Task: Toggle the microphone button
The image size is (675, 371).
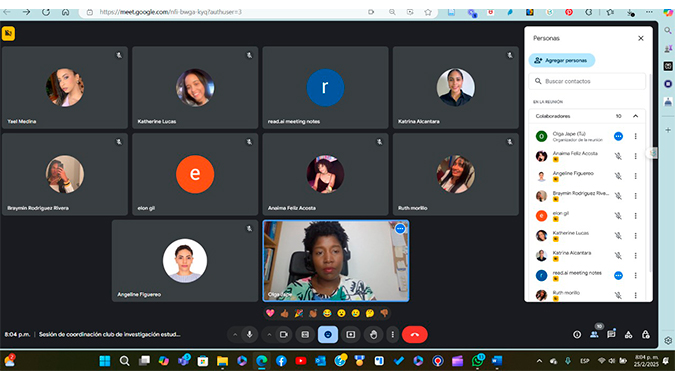Action: tap(249, 334)
